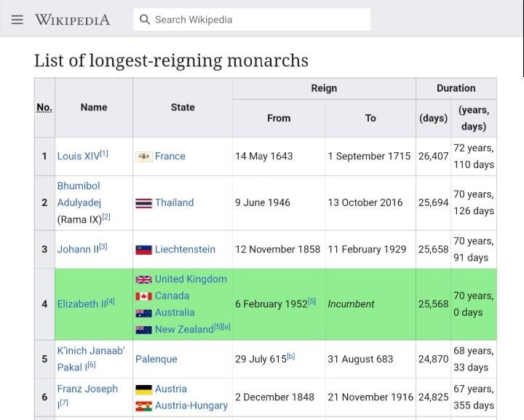
Task: Click the Australia flag icon
Action: [143, 313]
